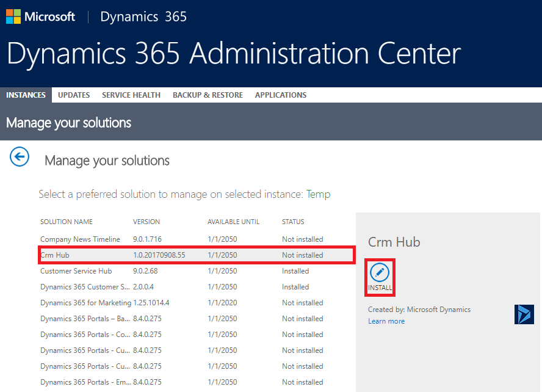542x392 pixels.
Task: Click version 2.0.0.4
Action: point(143,287)
